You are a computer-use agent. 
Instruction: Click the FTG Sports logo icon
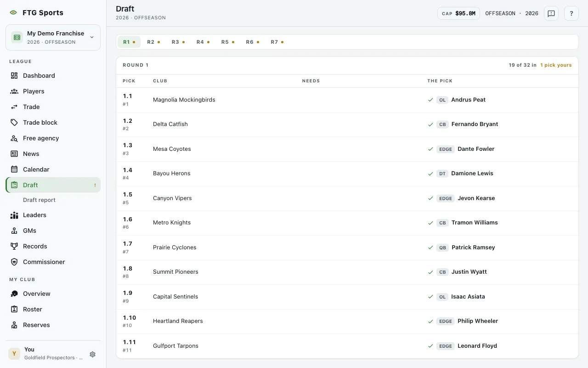(x=13, y=13)
